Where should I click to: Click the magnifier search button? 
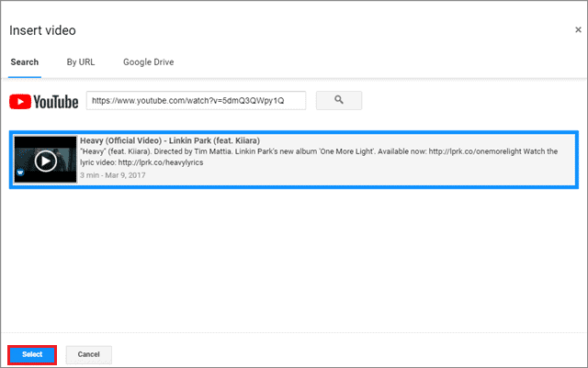point(339,100)
